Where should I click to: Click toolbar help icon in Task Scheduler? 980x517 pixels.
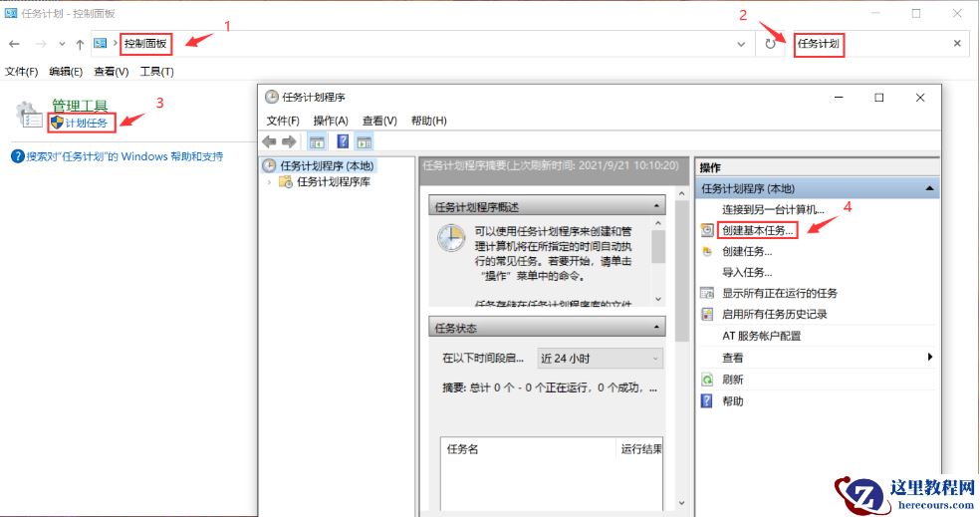(x=343, y=141)
